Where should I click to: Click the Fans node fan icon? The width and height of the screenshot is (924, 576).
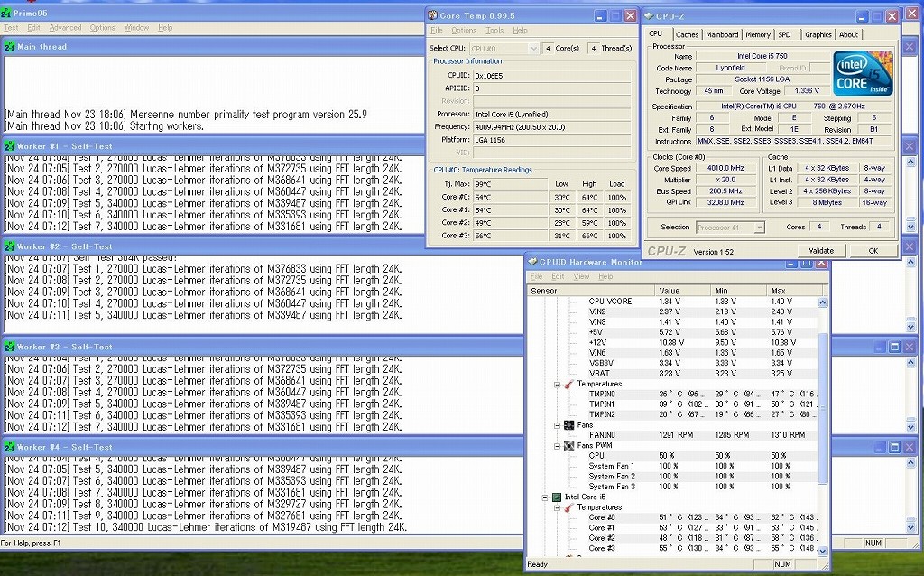click(x=569, y=424)
